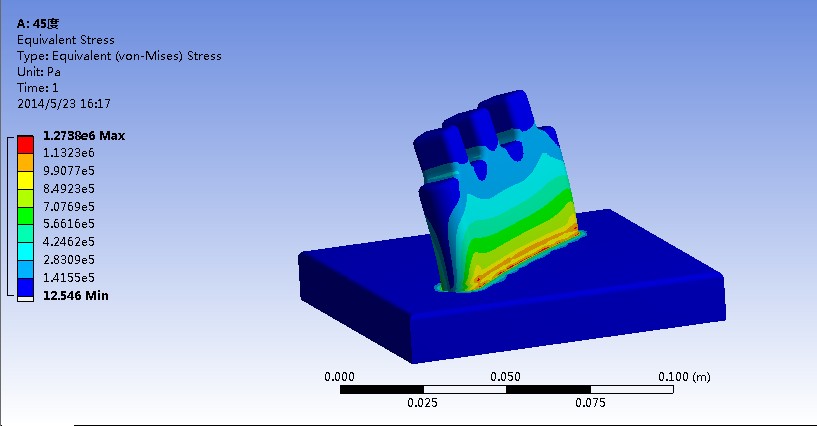Click the Unit: Pa label
The height and width of the screenshot is (426, 817).
[39, 72]
